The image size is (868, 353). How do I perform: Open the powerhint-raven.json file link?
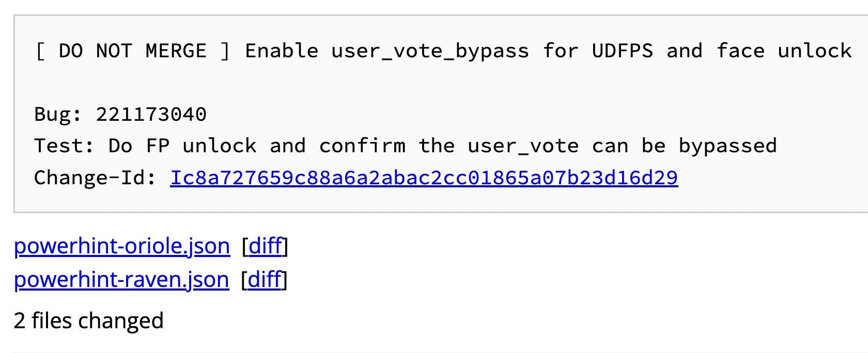[121, 280]
